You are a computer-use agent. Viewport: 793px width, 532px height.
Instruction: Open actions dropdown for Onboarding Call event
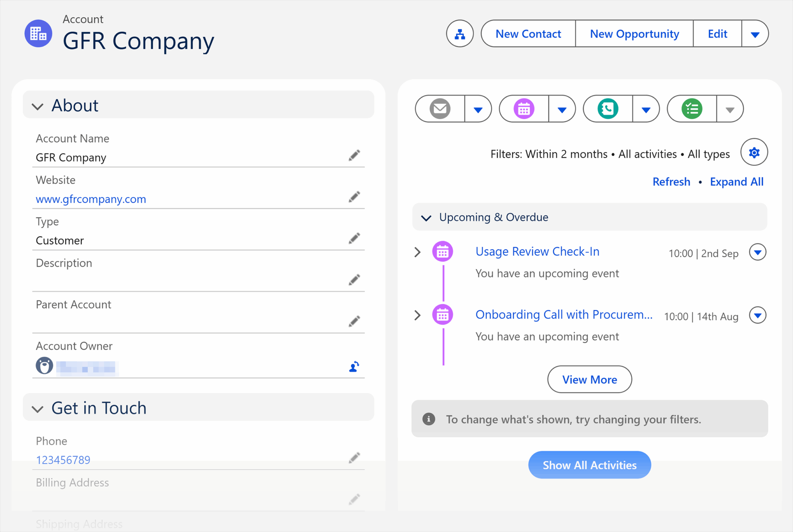point(758,315)
